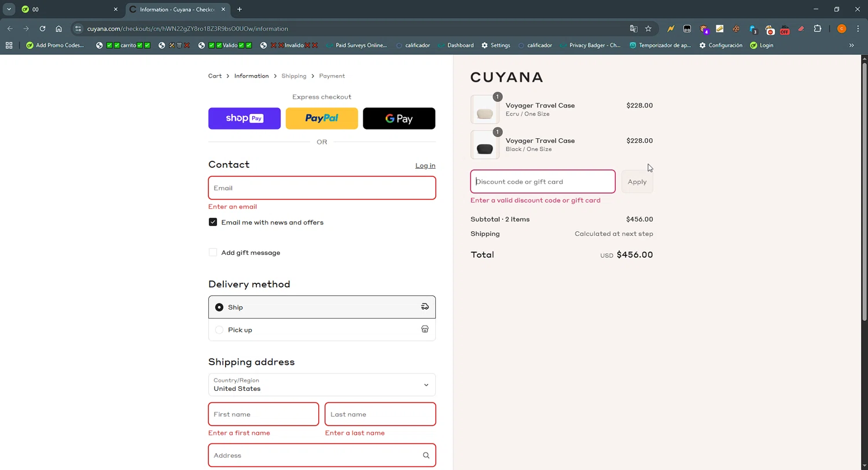Open the orange profile avatar
Image resolution: width=868 pixels, height=470 pixels.
(842, 28)
